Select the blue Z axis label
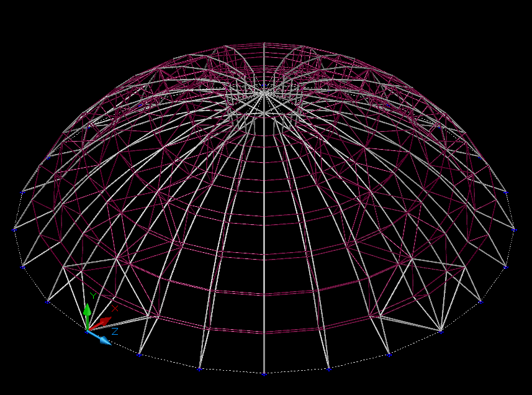532x395 pixels. point(115,332)
